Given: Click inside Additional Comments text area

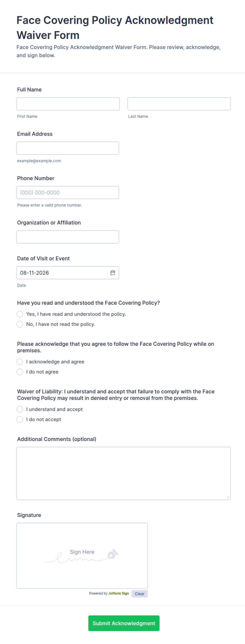Looking at the screenshot, I should tap(124, 473).
